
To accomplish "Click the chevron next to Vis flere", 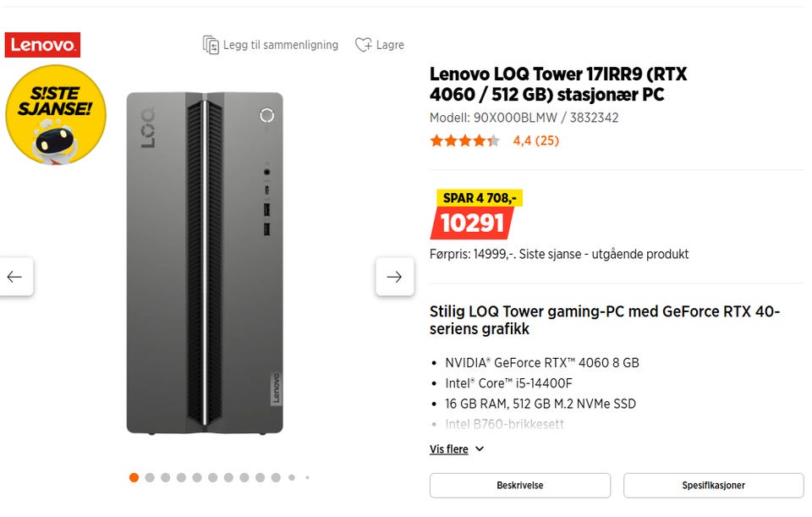I will pos(480,449).
